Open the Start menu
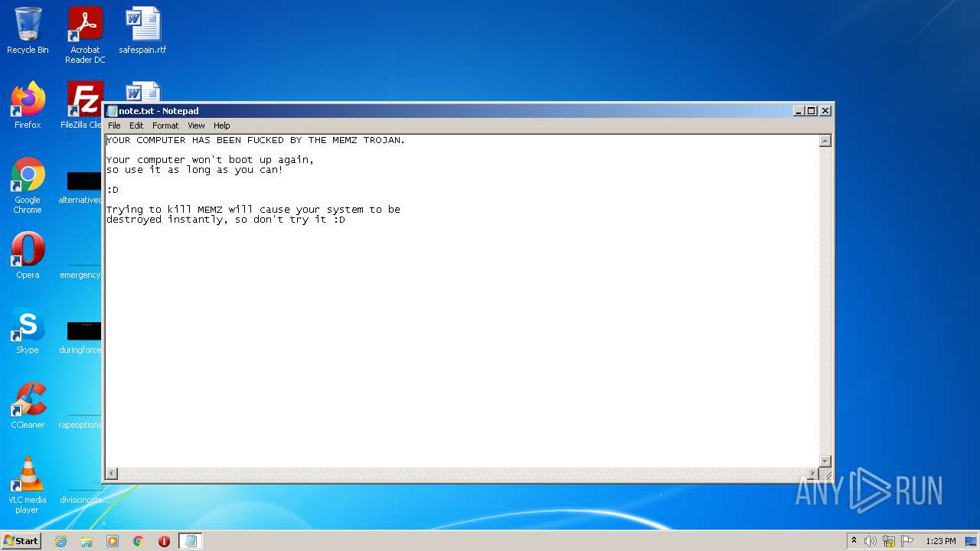Viewport: 980px width, 551px height. coord(21,541)
